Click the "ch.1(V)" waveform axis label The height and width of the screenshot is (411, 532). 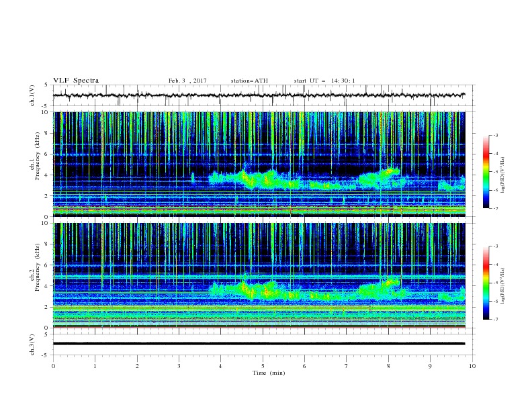coord(32,95)
